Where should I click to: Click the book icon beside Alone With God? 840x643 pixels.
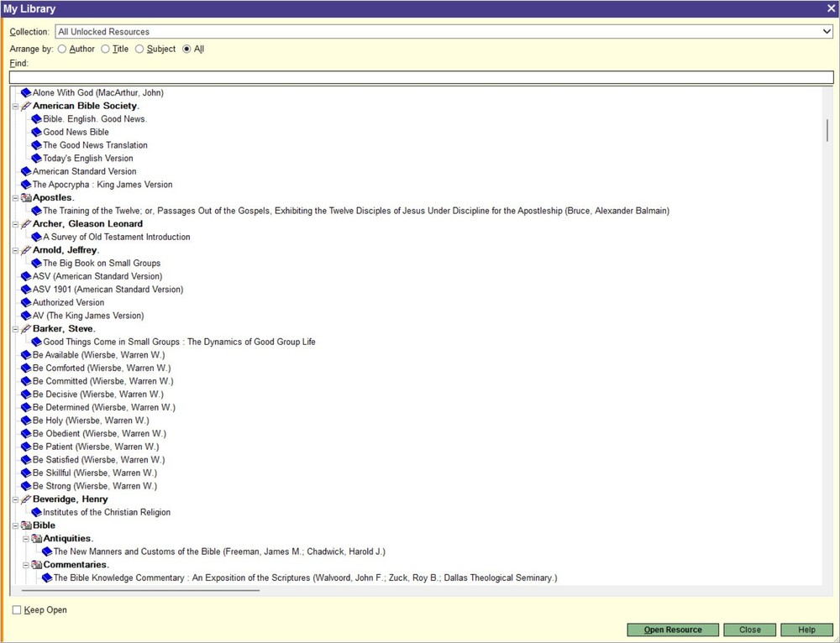coord(25,92)
